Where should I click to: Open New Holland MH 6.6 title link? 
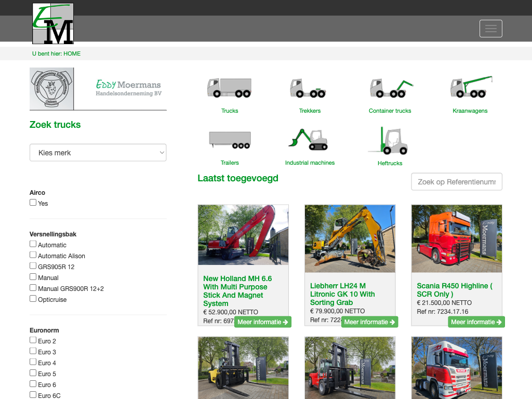237,291
